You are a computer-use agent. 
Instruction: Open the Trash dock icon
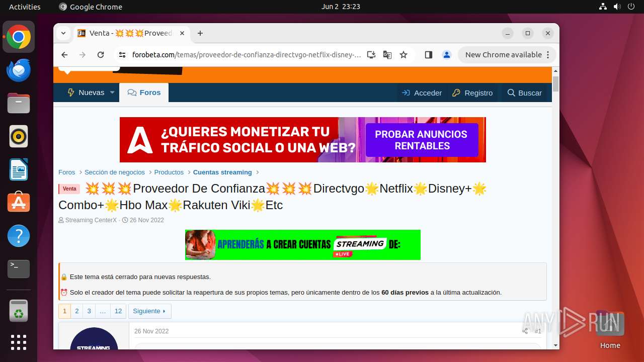(x=19, y=311)
